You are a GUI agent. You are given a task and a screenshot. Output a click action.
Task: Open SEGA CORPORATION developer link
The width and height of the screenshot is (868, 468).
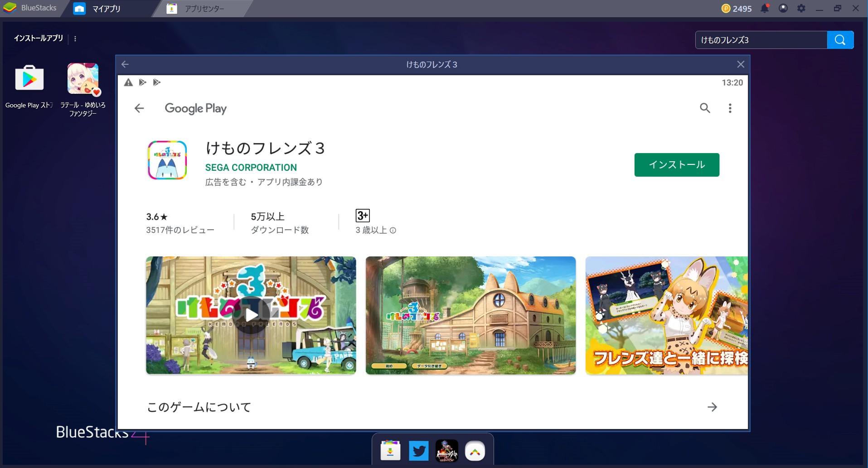[251, 168]
